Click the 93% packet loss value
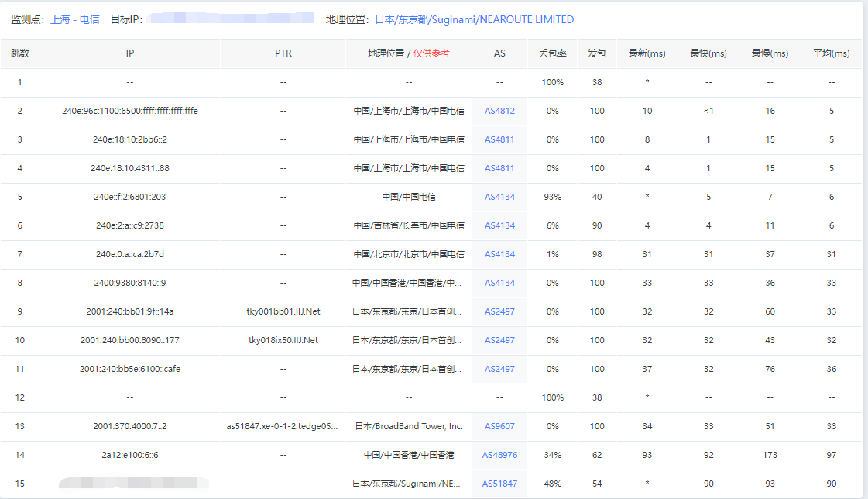This screenshot has width=868, height=499. [552, 197]
